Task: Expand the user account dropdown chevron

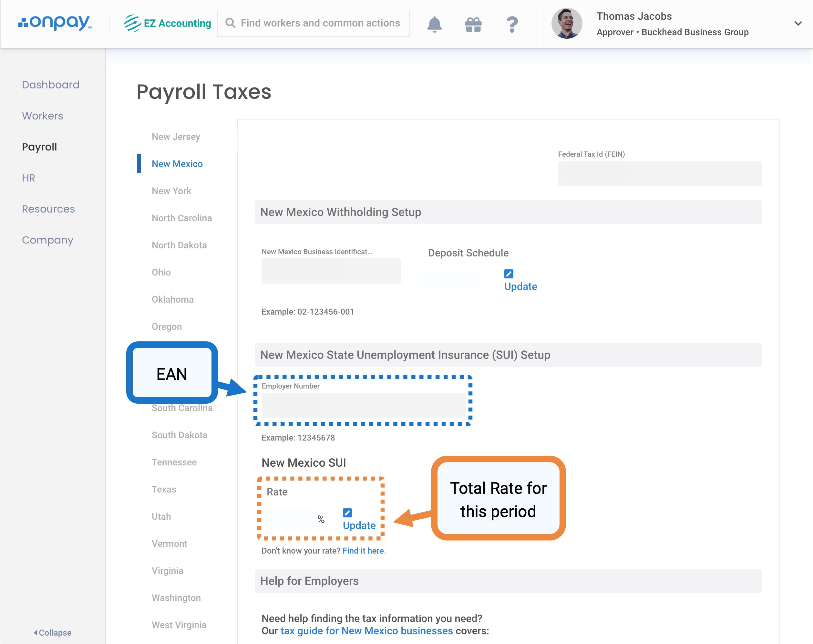Action: point(798,23)
